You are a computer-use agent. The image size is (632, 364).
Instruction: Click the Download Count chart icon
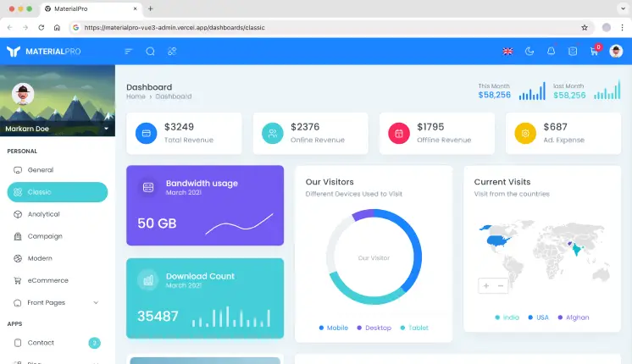[x=148, y=280]
